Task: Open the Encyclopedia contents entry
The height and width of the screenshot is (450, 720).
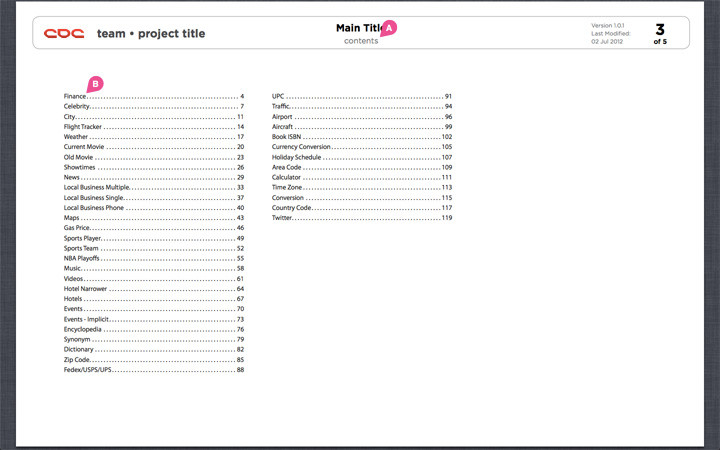Action: 154,329
